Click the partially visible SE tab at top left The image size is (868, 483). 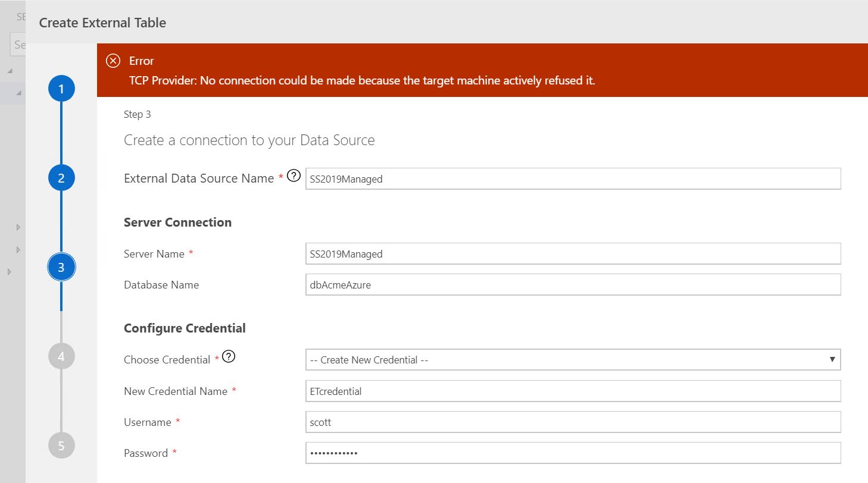click(21, 16)
